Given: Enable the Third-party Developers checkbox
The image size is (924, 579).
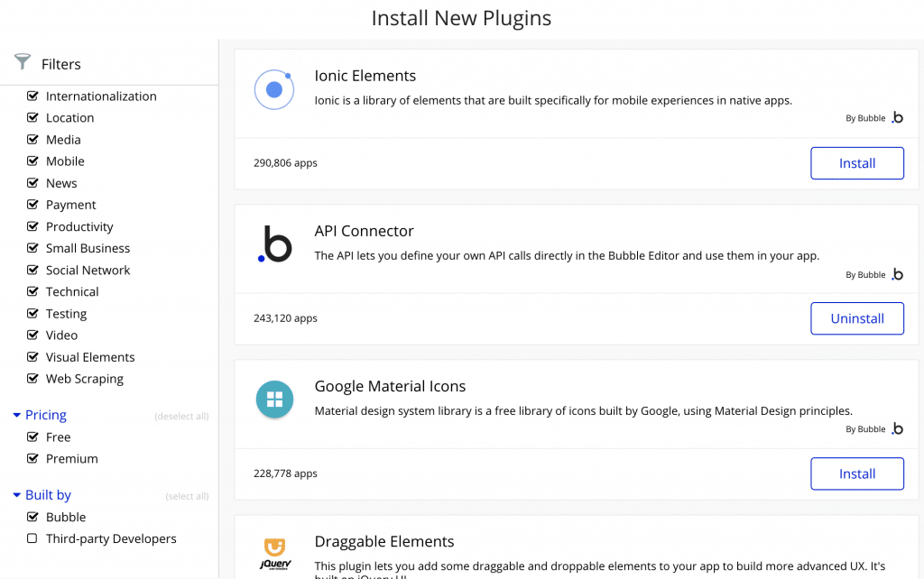Looking at the screenshot, I should [x=33, y=538].
